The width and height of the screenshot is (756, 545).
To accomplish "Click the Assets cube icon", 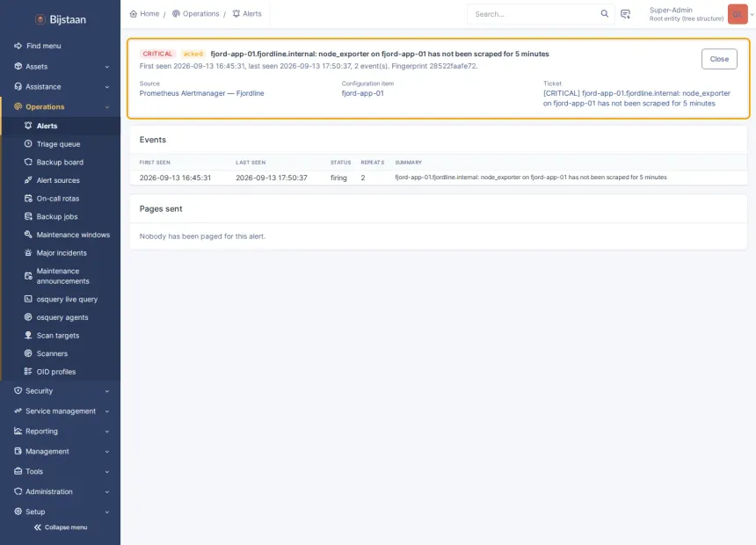I will coord(18,66).
